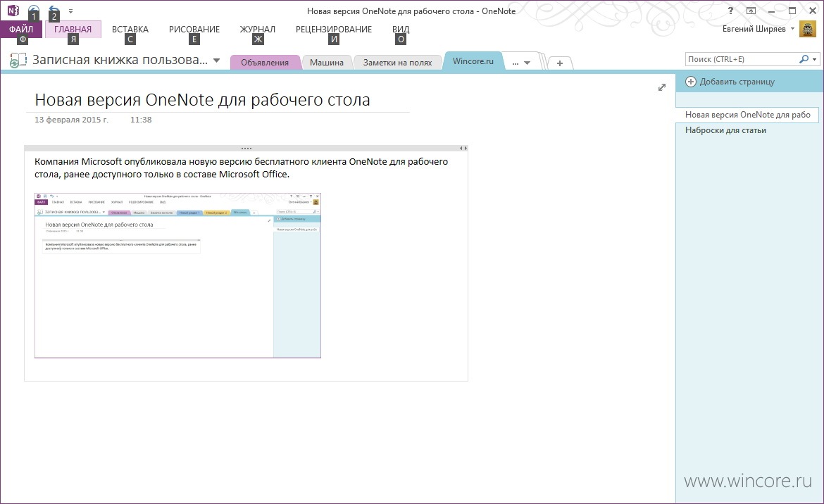Undo the last action from quick access toolbar
Image resolution: width=824 pixels, height=504 pixels.
54,10
